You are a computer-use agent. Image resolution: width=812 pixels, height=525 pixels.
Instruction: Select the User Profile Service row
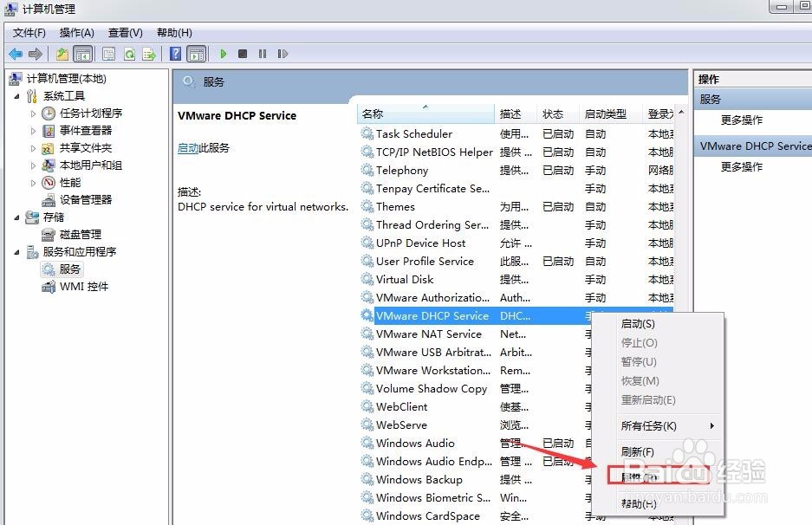(x=516, y=262)
